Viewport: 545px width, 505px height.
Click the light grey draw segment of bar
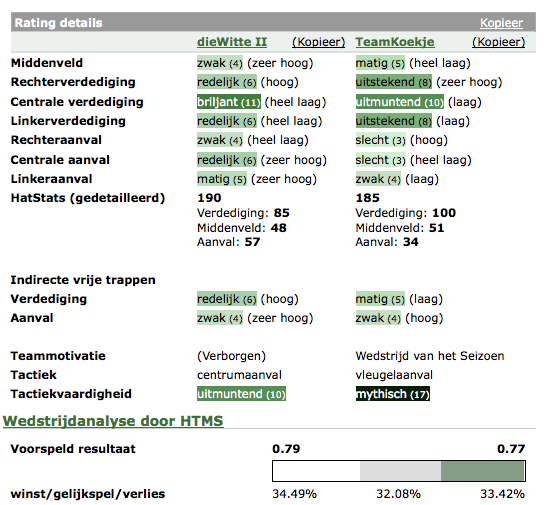400,471
